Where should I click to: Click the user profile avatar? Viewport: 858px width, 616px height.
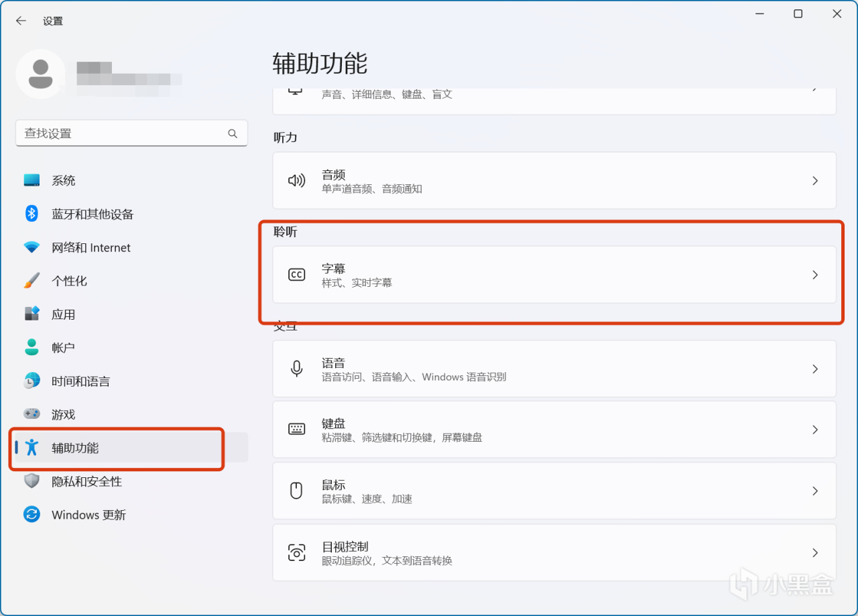pos(41,74)
